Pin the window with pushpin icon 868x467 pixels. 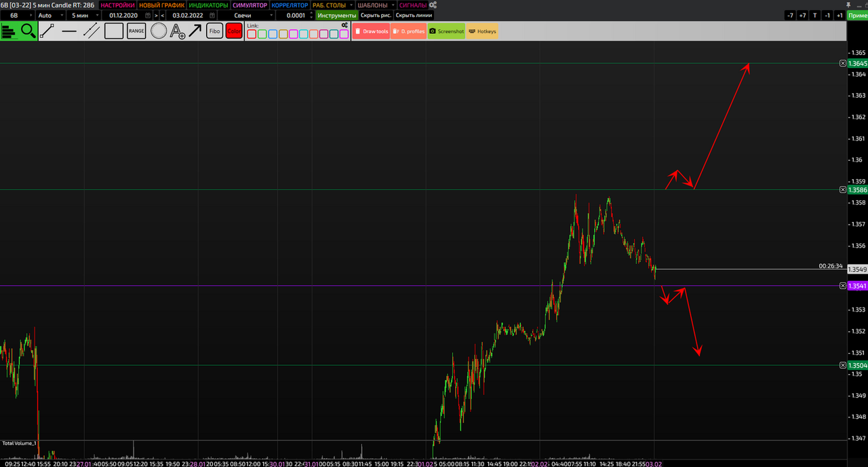click(x=848, y=5)
